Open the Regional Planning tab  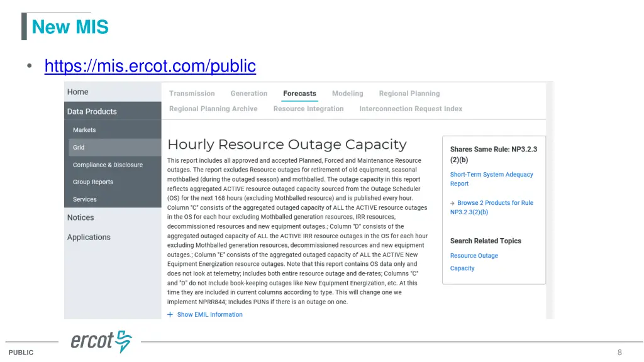409,94
